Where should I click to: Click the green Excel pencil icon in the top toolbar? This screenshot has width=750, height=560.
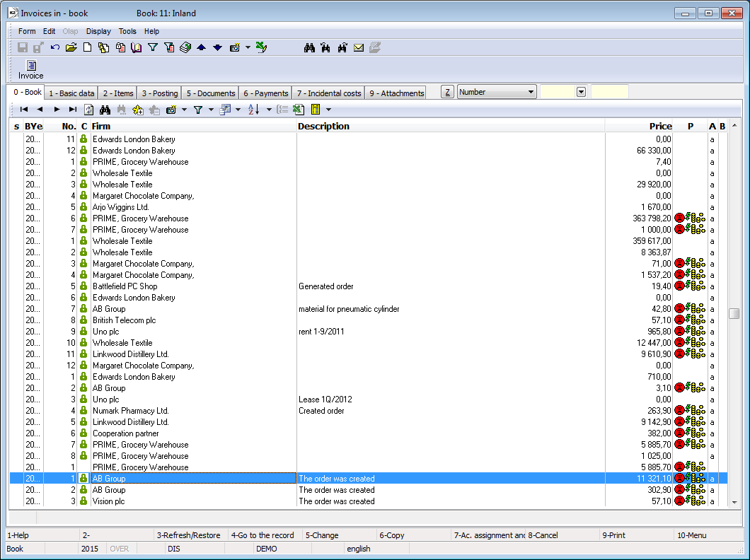261,47
